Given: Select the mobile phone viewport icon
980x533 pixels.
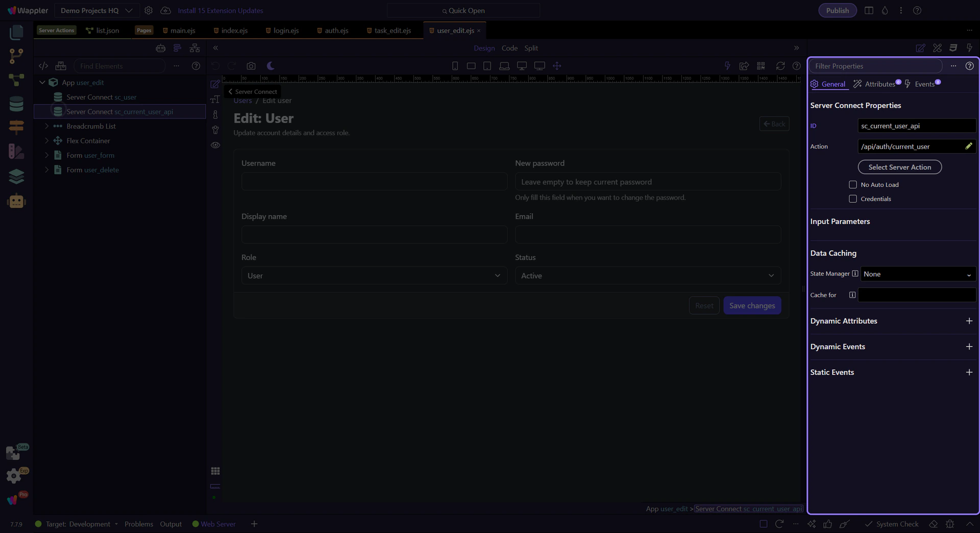Looking at the screenshot, I should coord(455,66).
